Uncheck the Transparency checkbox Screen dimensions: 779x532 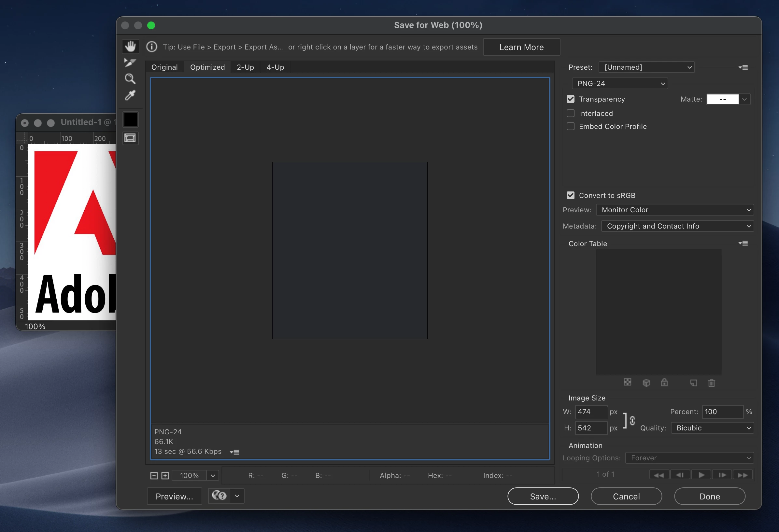[x=571, y=99]
